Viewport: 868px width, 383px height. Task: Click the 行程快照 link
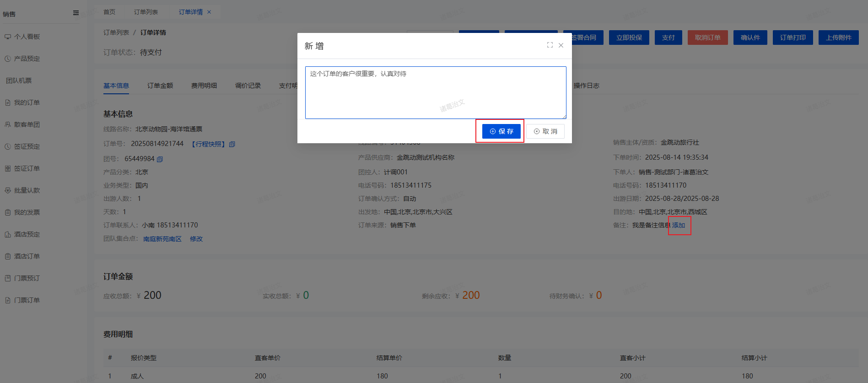click(208, 144)
